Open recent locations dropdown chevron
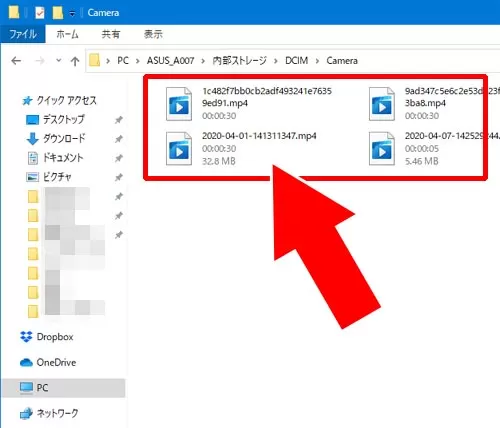Screen dimensions: 500x428 pos(59,60)
